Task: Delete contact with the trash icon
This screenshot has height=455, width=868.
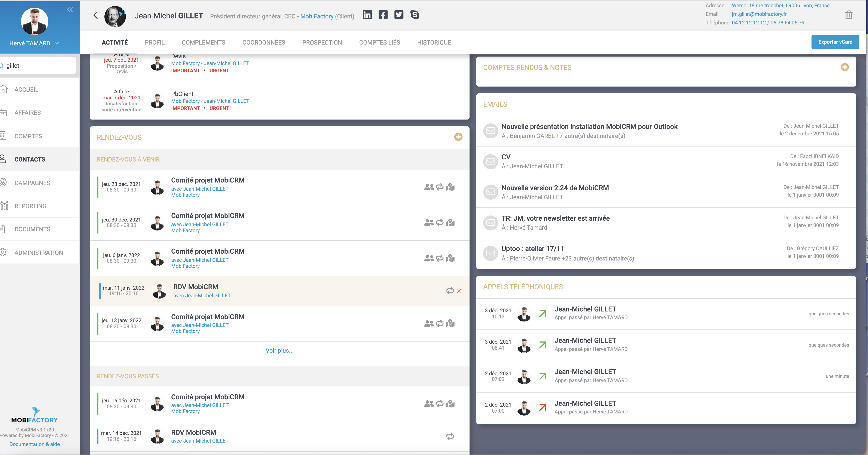Action: (x=849, y=15)
